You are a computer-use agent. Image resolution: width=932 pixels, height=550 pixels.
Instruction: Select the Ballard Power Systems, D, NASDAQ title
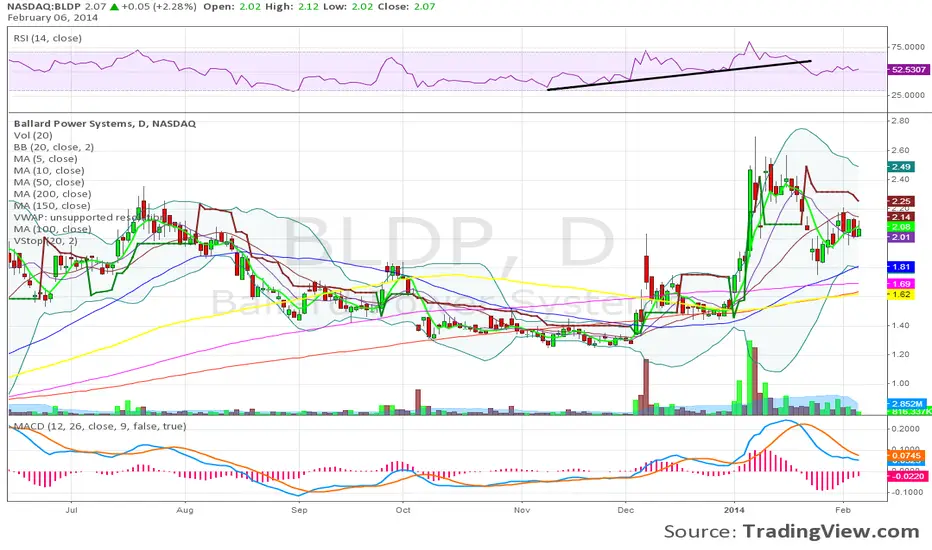pyautogui.click(x=105, y=124)
